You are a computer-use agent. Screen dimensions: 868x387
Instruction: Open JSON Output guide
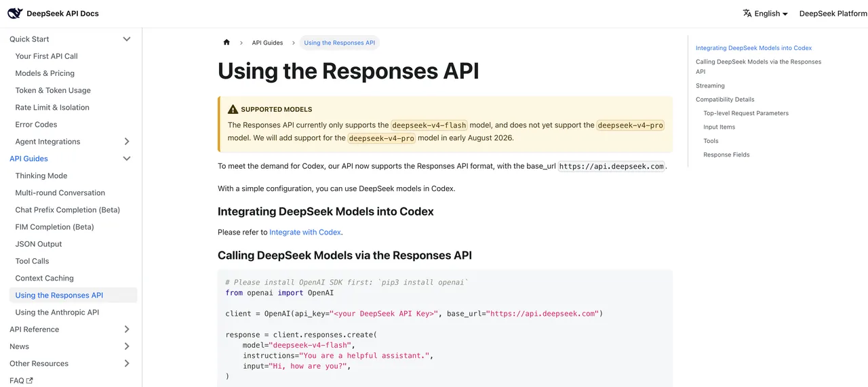coord(39,244)
